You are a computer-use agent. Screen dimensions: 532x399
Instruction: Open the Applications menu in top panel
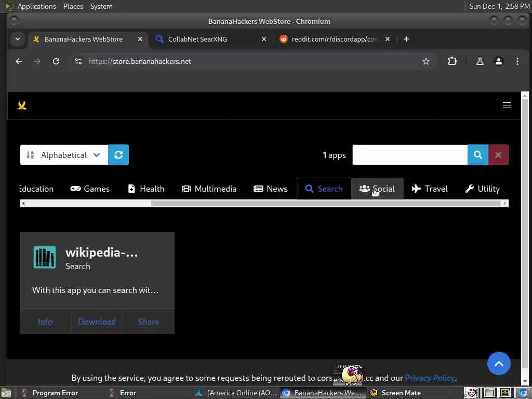click(37, 6)
